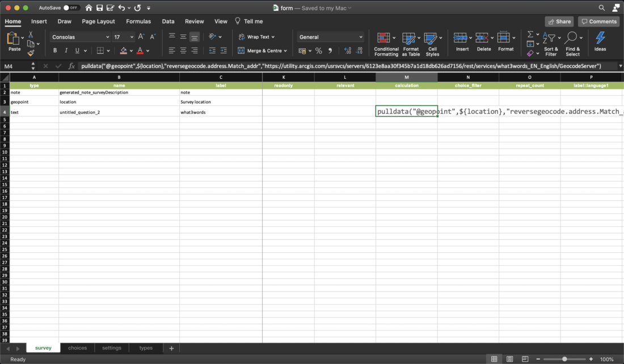Add a new sheet with plus
Image resolution: width=624 pixels, height=364 pixels.
click(171, 348)
